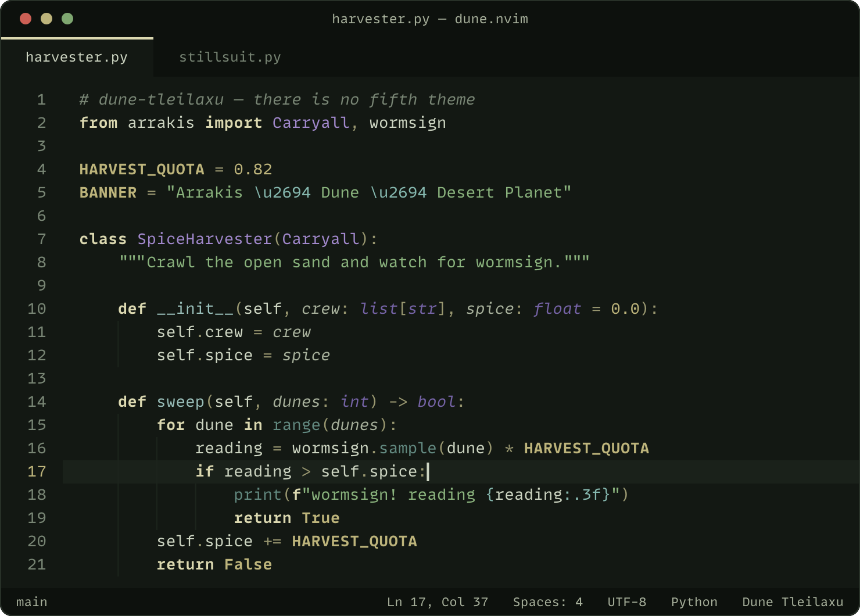Click line number 14 in the gutter
The image size is (860, 616).
coord(37,402)
